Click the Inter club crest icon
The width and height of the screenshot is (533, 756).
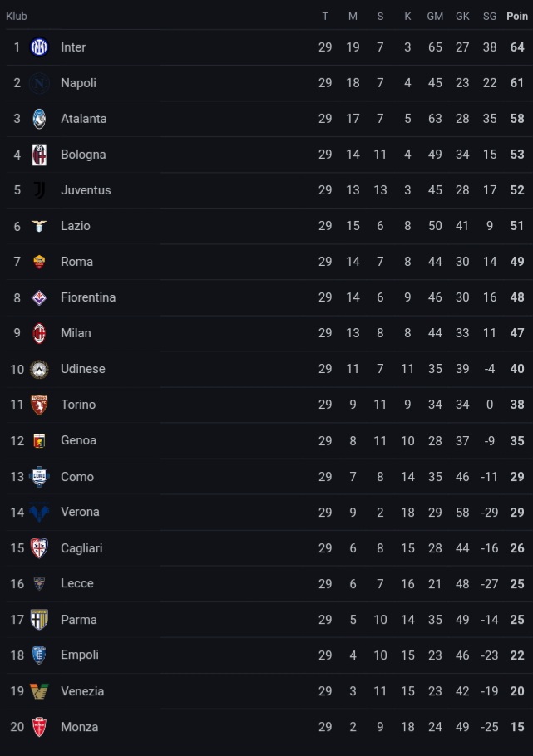pyautogui.click(x=39, y=47)
